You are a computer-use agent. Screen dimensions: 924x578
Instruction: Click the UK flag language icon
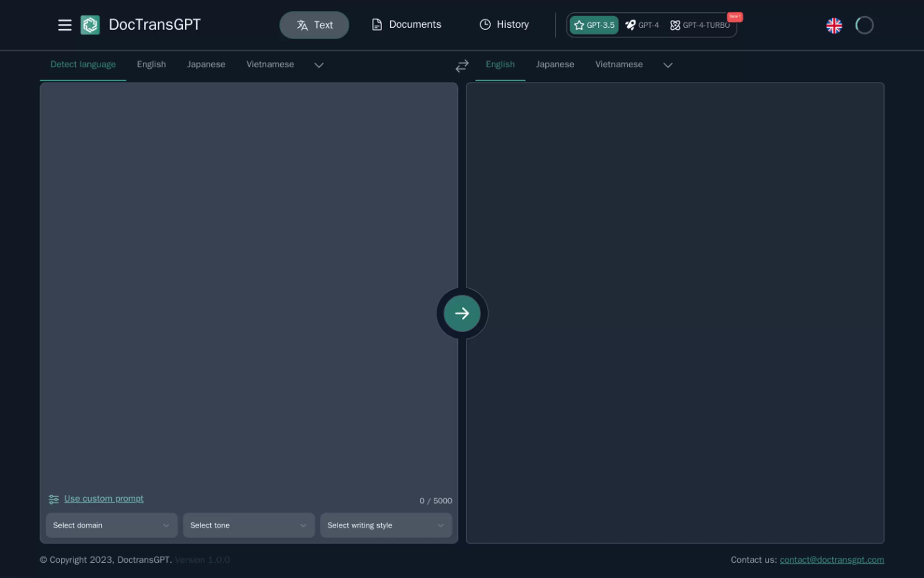pos(834,25)
